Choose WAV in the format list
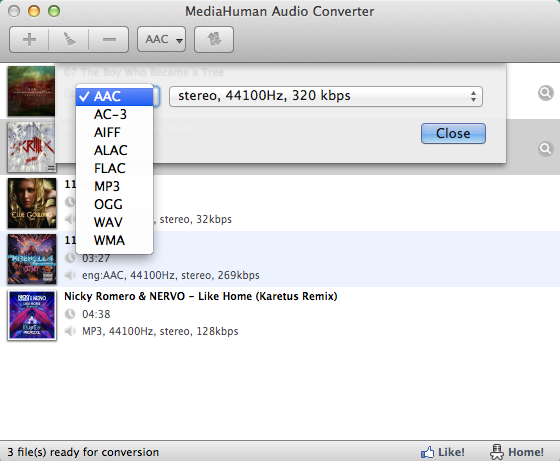 (115, 222)
